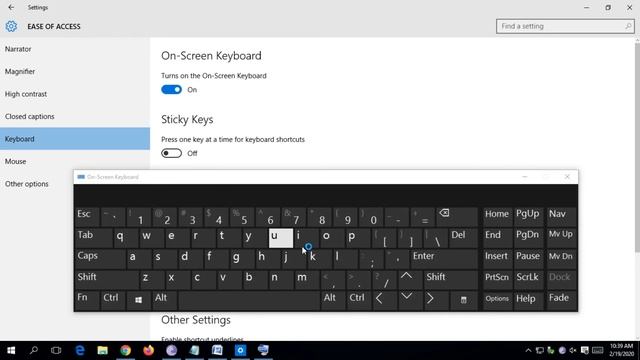Toggle the left Ctrl key
640x360 pixels.
[112, 300]
